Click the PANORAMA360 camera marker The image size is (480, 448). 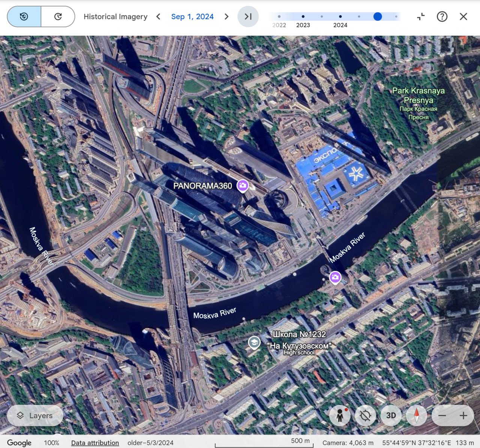(x=243, y=185)
